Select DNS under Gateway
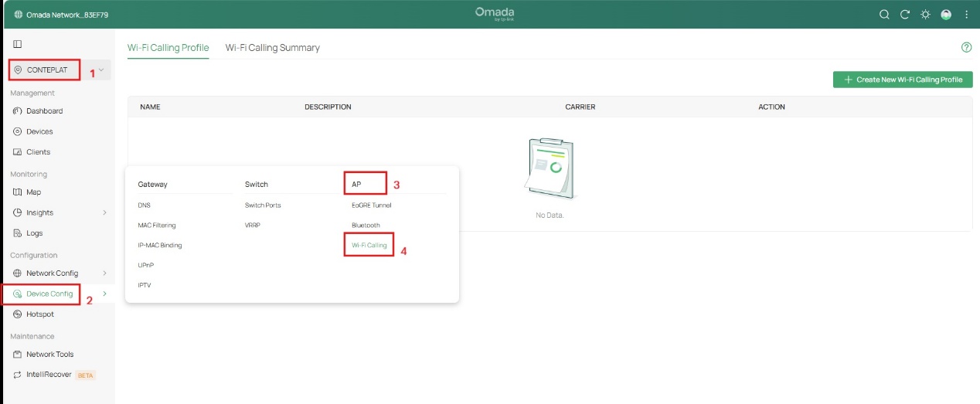Screen dimensions: 980x404 pyautogui.click(x=145, y=205)
